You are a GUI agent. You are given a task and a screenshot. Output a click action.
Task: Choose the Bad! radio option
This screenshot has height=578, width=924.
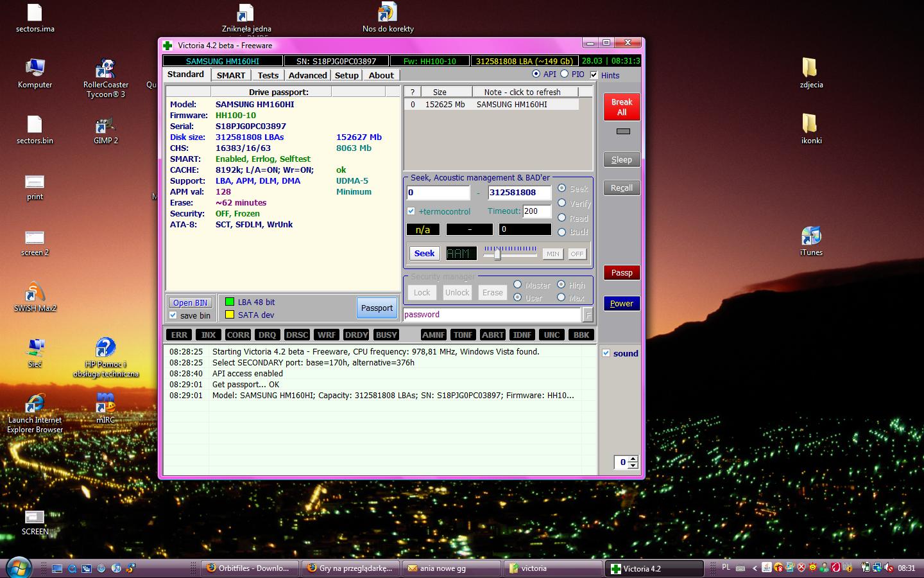(562, 232)
